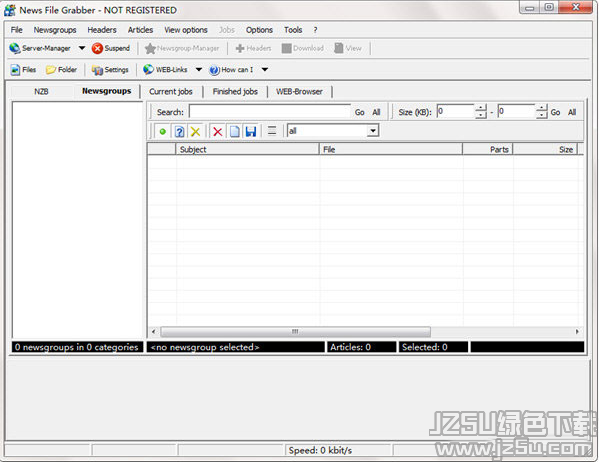The height and width of the screenshot is (462, 599).
Task: Click the minimum size spinner arrows
Action: (481, 111)
